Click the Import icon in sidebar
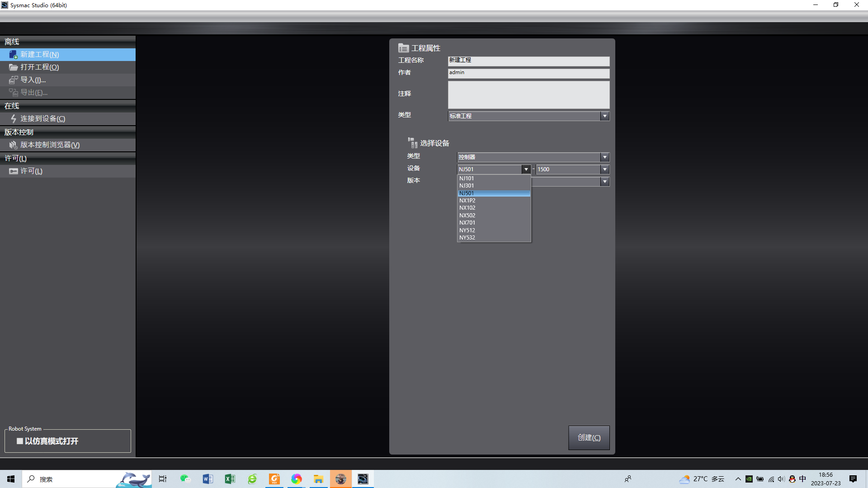The height and width of the screenshot is (488, 868). click(13, 80)
